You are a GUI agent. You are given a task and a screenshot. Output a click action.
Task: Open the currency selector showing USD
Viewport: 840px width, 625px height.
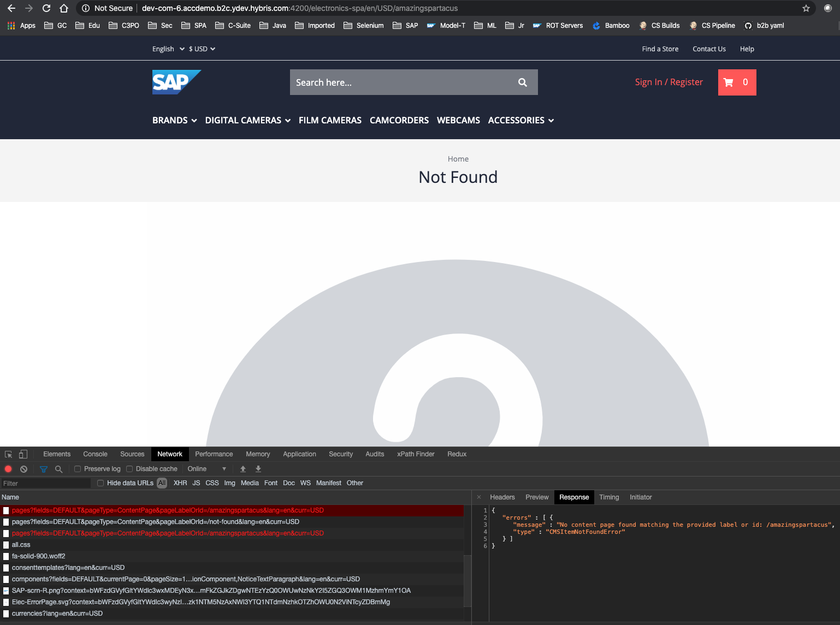202,49
